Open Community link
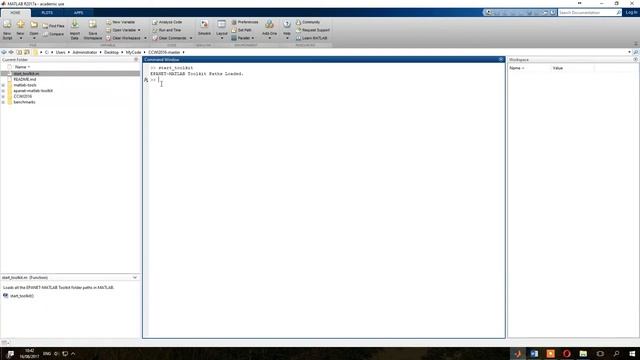Image resolution: width=640 pixels, height=360 pixels. click(x=308, y=22)
